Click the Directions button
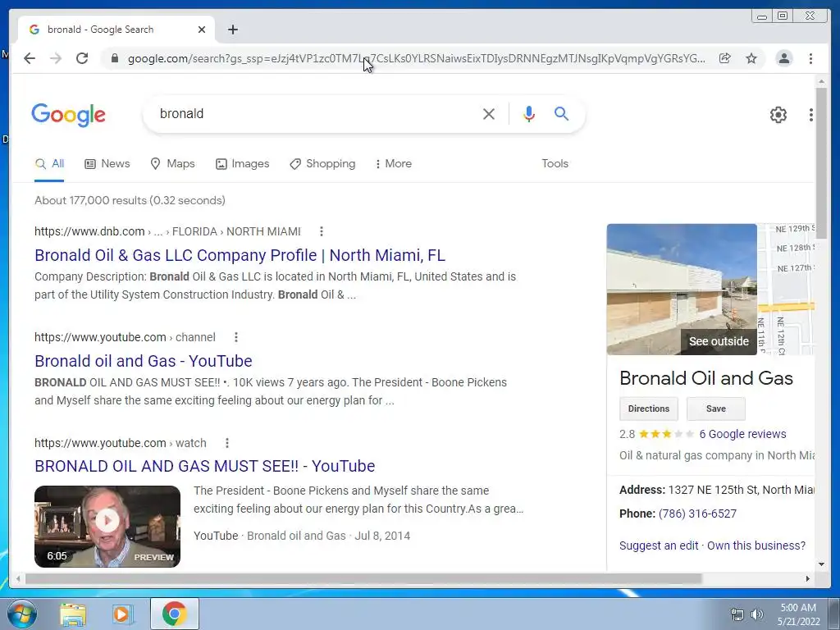 (649, 409)
